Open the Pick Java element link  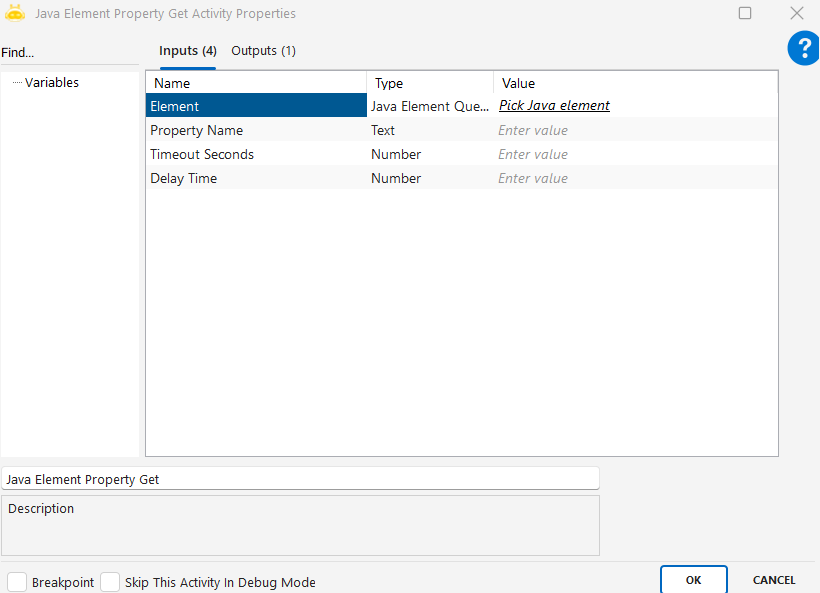[554, 106]
